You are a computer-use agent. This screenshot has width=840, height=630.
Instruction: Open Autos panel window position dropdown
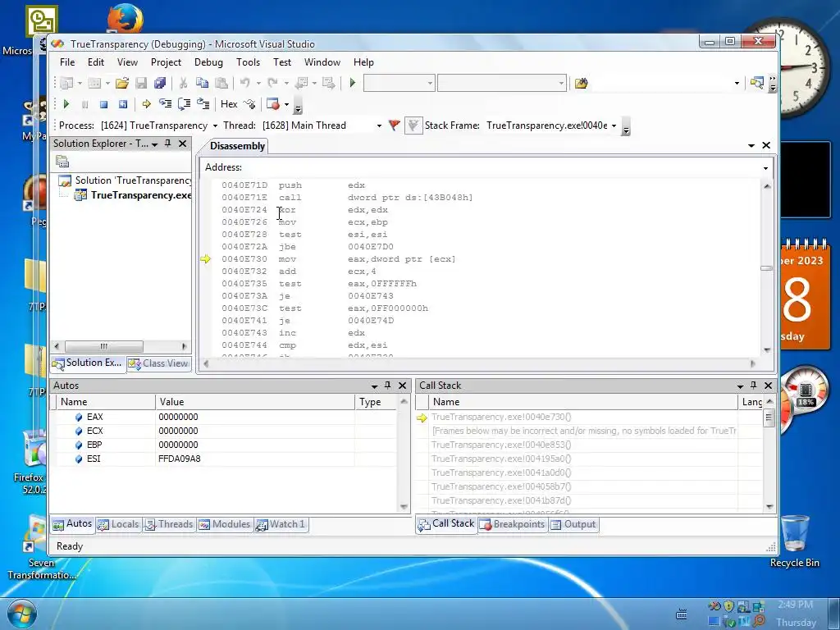tap(374, 386)
